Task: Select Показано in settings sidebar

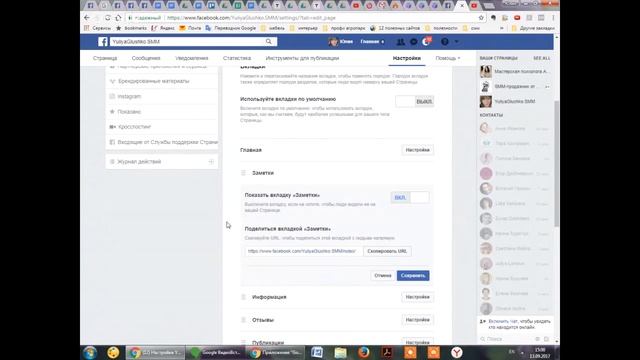Action: 162,111
